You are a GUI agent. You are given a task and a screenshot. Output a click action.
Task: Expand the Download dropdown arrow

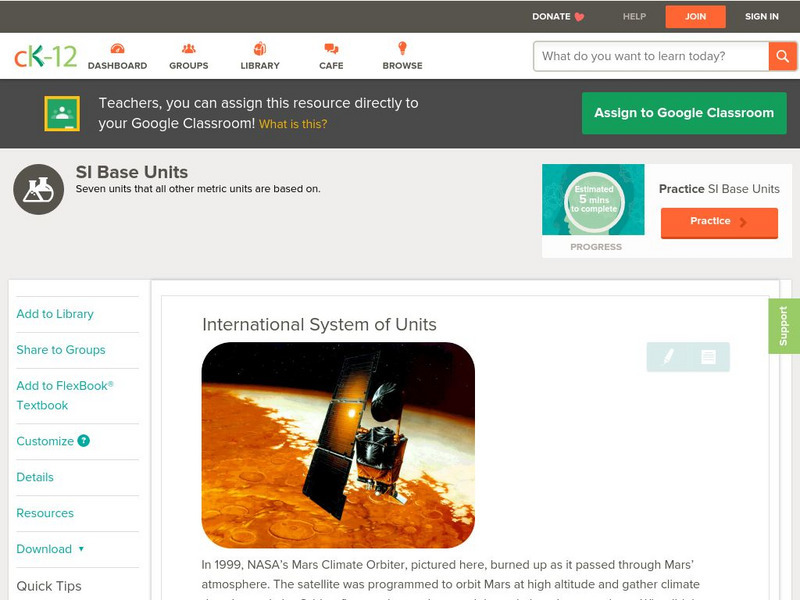pyautogui.click(x=81, y=549)
